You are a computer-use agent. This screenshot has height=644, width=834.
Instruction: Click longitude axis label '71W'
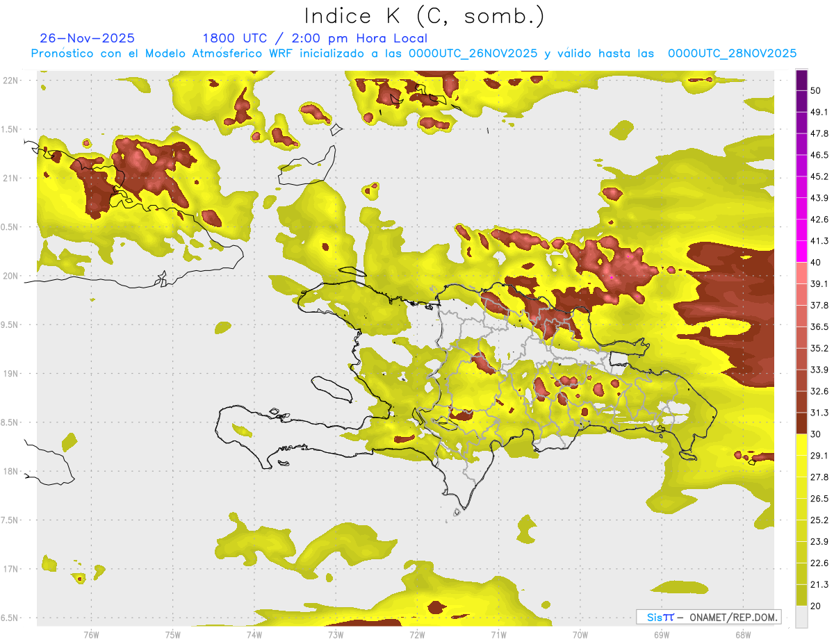498,634
